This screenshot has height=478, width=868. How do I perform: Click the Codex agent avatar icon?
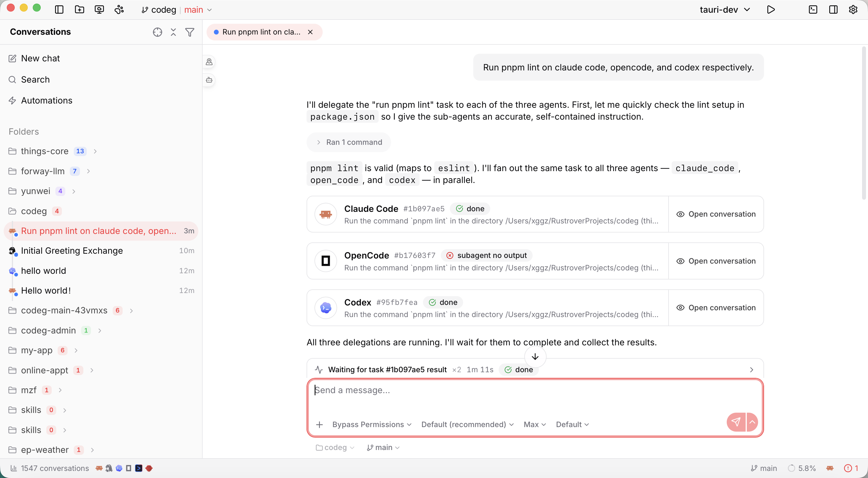pos(325,308)
